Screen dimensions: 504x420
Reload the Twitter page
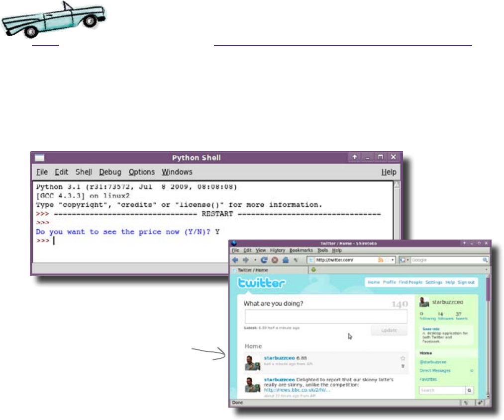pos(264,260)
